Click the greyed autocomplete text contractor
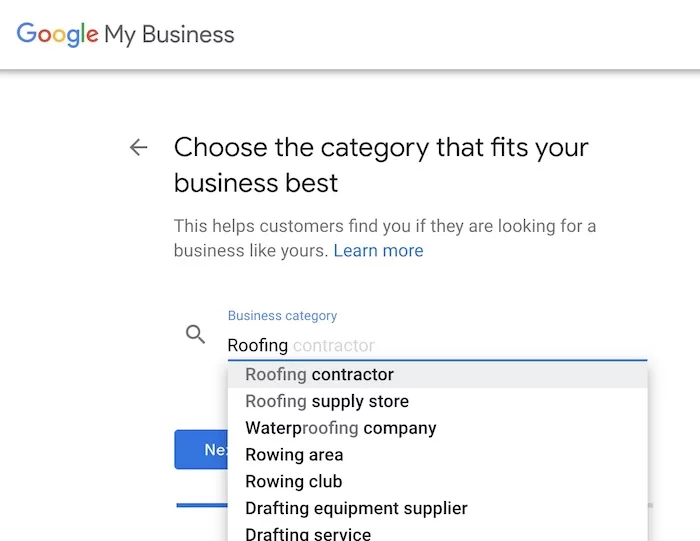 click(333, 346)
